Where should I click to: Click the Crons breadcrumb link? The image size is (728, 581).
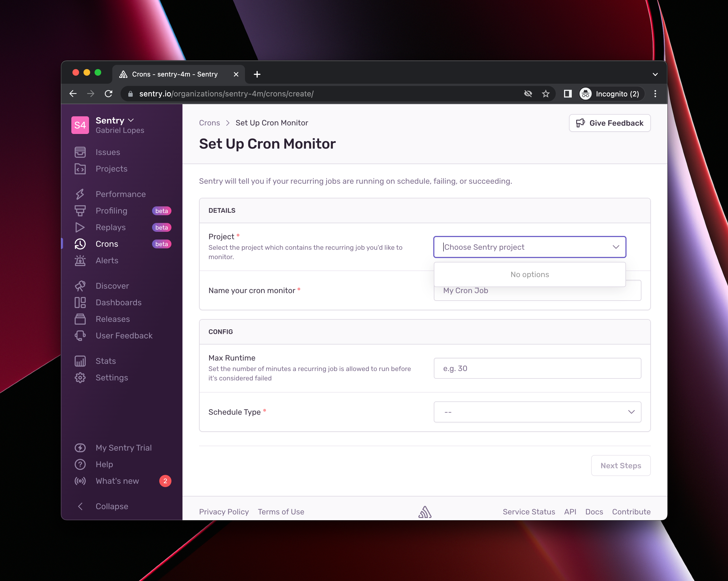pyautogui.click(x=209, y=123)
